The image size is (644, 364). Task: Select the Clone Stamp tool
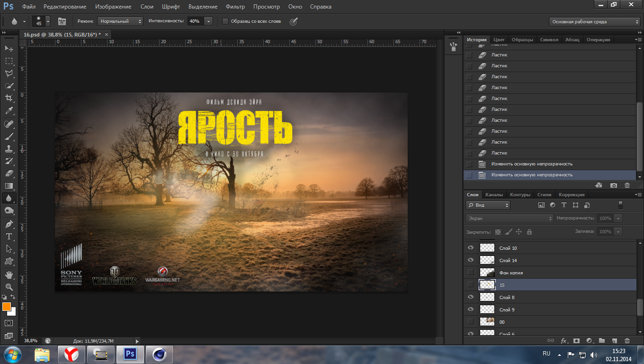9,149
